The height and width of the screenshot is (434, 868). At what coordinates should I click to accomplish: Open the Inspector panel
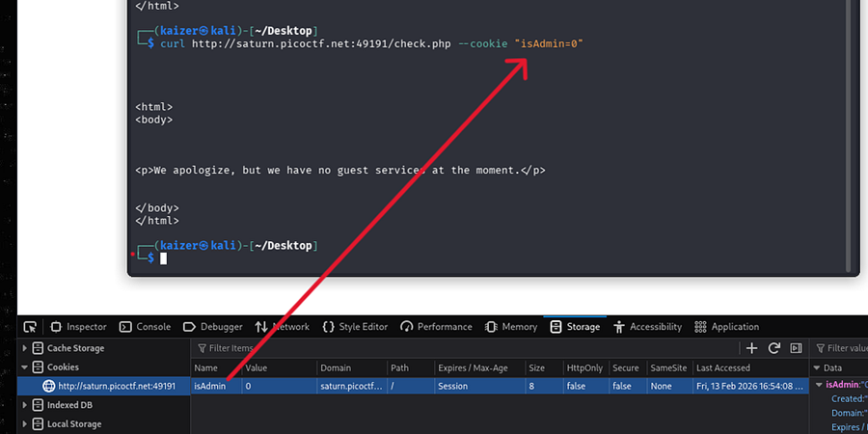[x=79, y=327]
